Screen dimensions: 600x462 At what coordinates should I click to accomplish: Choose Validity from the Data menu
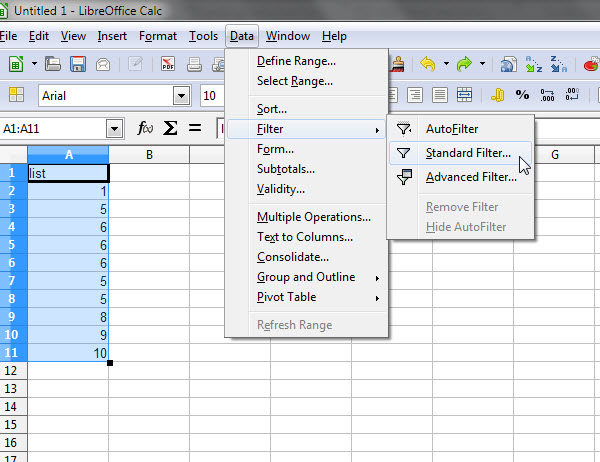(x=306, y=189)
